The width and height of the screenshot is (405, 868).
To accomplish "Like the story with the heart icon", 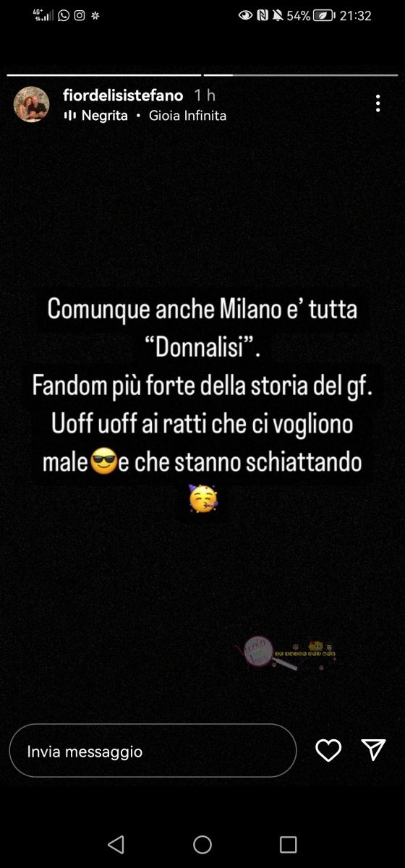I will coord(328,751).
